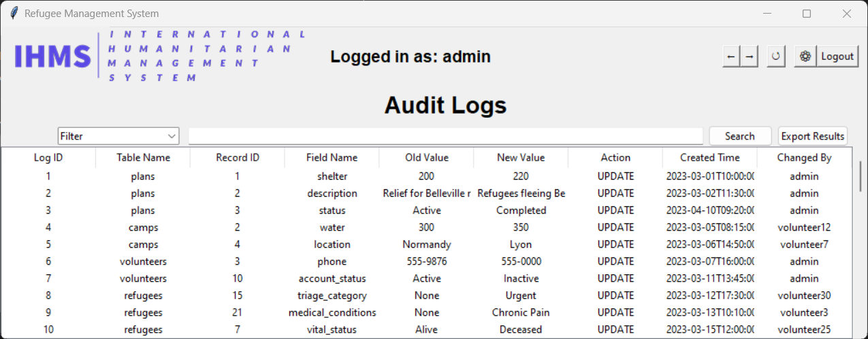Log out using the Logout button
Viewport: 868px width, 339px height.
pyautogui.click(x=837, y=56)
